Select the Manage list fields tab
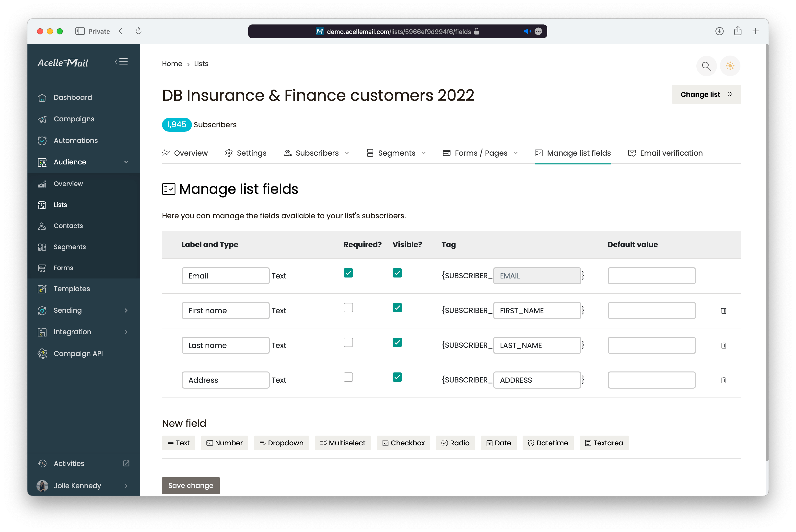 573,153
